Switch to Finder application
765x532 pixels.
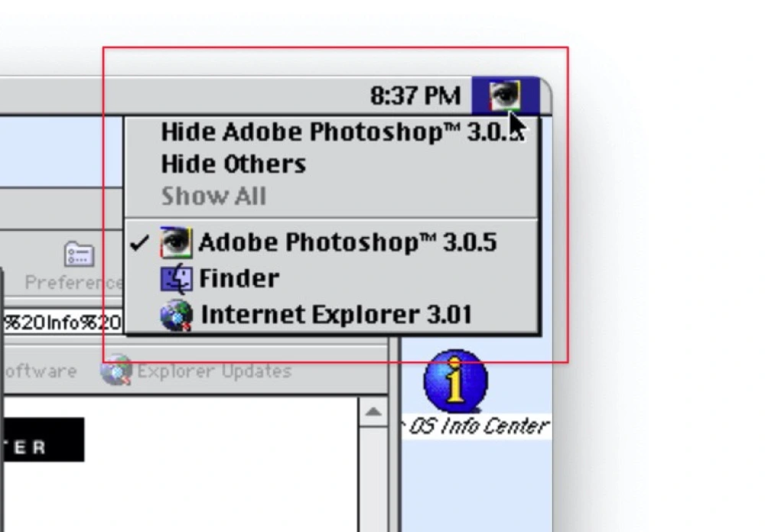tap(332, 278)
